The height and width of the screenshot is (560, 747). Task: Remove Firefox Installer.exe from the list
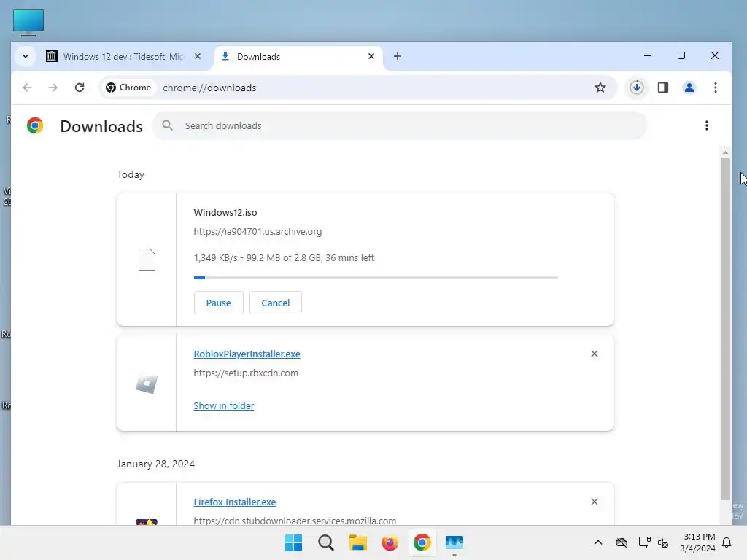[594, 502]
